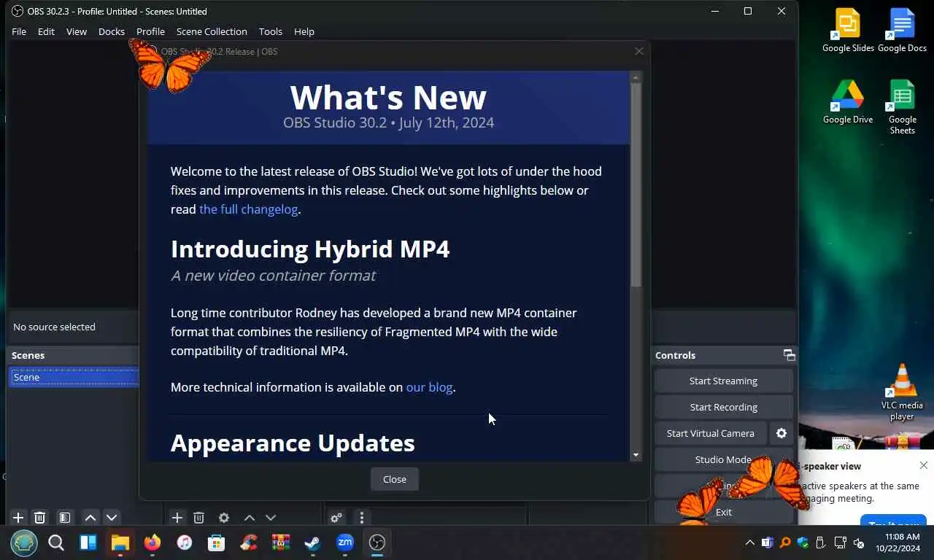Image resolution: width=934 pixels, height=560 pixels.
Task: Toggle Studio Mode button
Action: click(x=723, y=459)
